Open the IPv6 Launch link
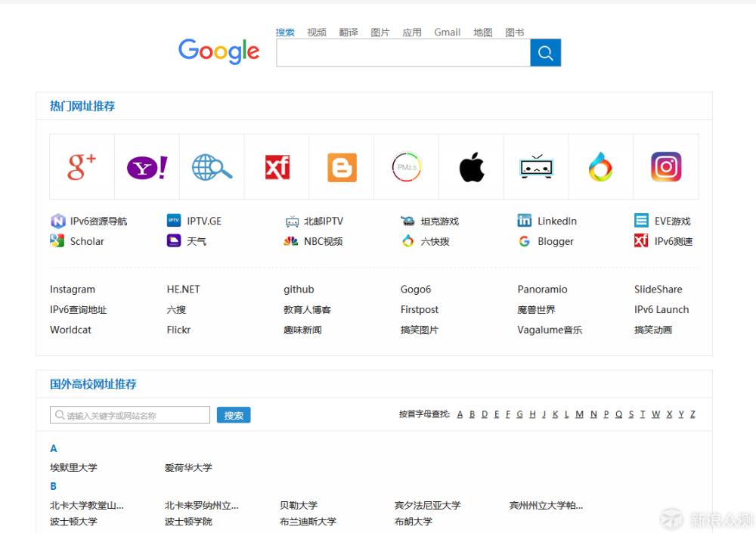The image size is (756, 533). (x=661, y=310)
